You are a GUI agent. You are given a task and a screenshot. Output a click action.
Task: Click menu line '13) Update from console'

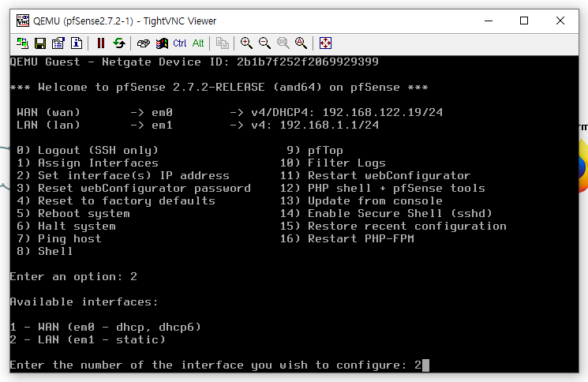[361, 201]
